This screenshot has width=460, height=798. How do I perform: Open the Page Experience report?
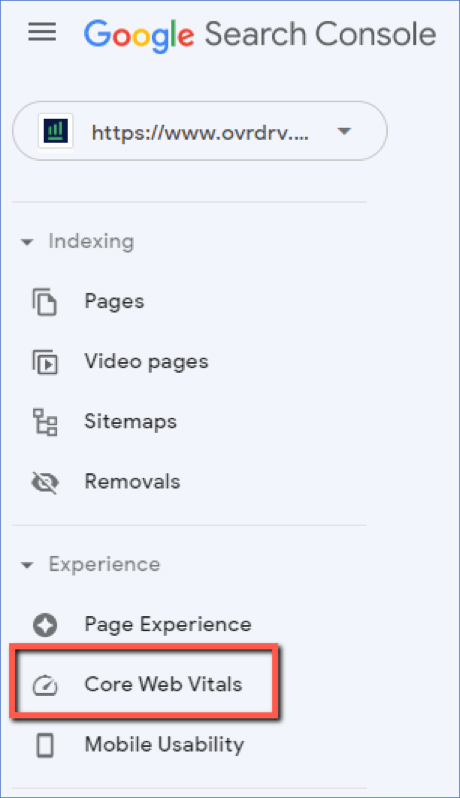tap(168, 624)
